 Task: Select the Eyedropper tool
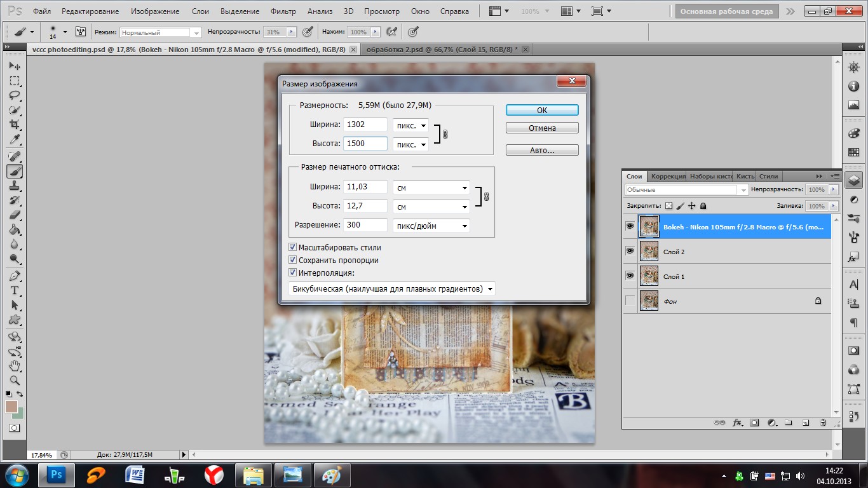(x=15, y=139)
